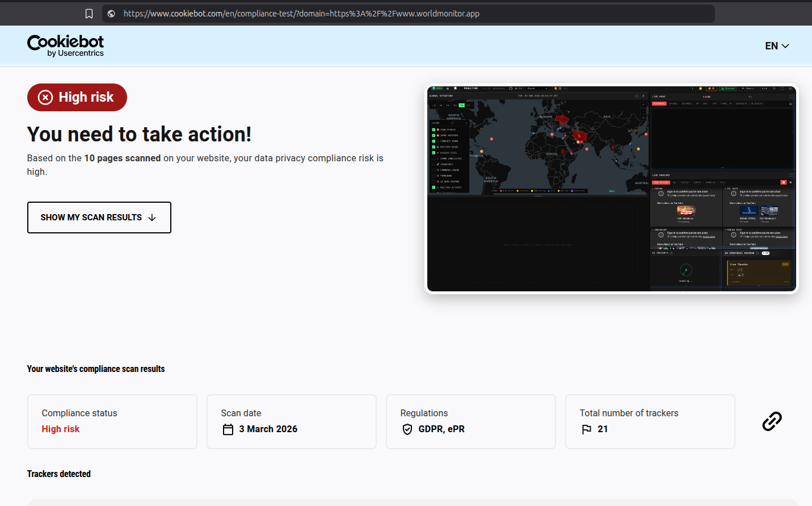
Task: Click the shield icon beside GDPR, ePR
Action: [x=407, y=429]
